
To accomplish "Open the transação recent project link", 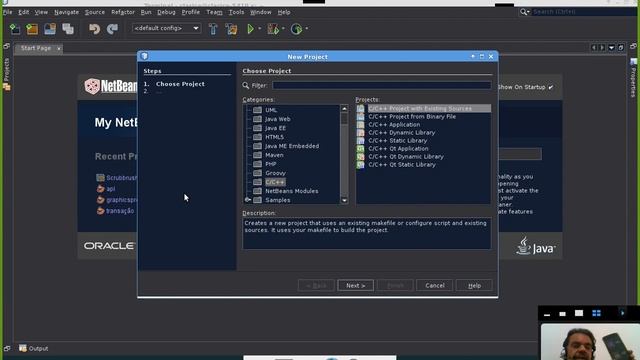I will pos(120,211).
